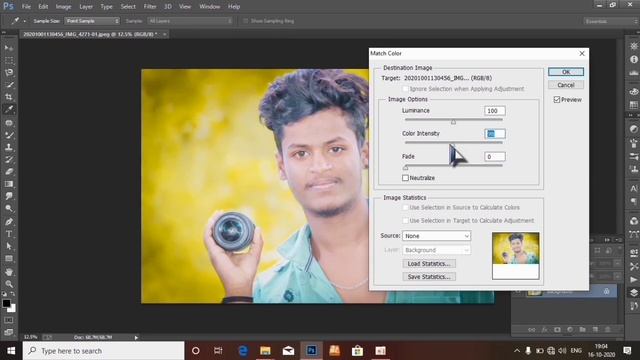Open the File menu
The height and width of the screenshot is (360, 640).
click(x=26, y=7)
